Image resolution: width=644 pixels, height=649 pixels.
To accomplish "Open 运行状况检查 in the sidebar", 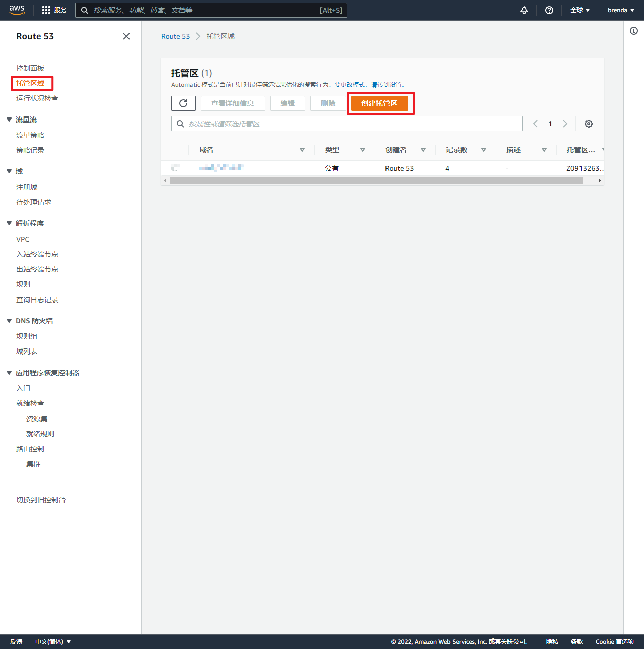I will (x=37, y=98).
